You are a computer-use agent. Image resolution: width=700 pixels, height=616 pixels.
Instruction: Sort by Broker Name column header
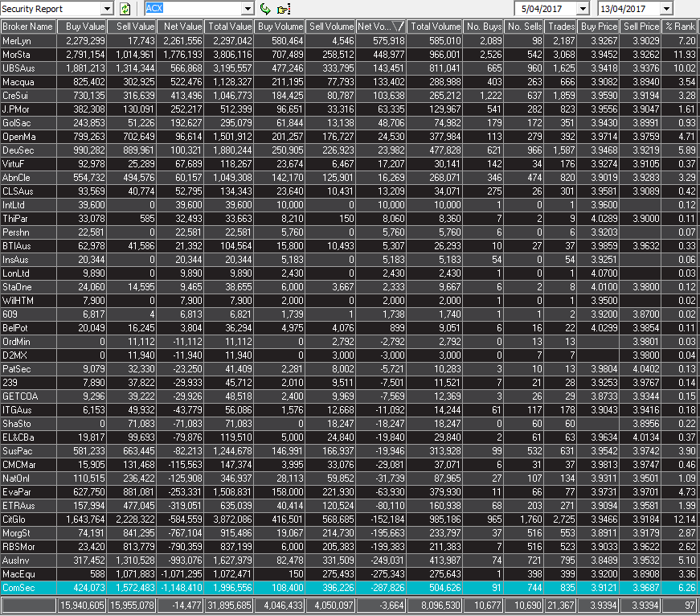(x=28, y=27)
